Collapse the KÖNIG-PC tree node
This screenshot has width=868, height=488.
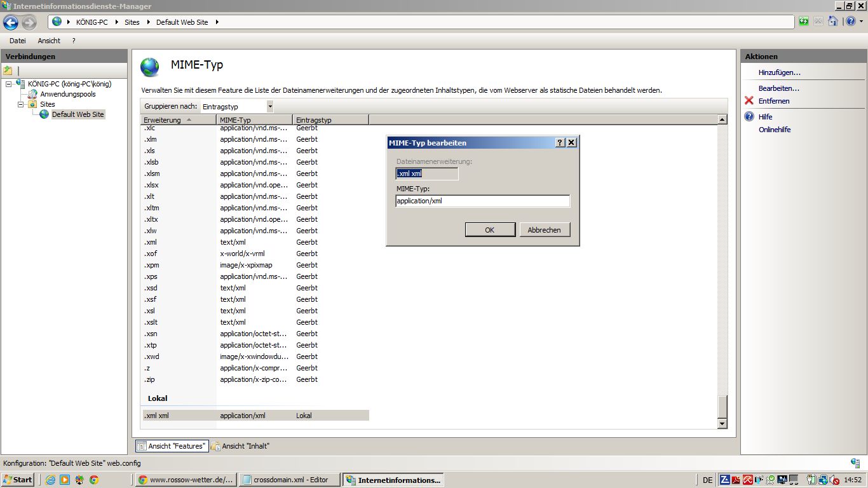pos(8,84)
